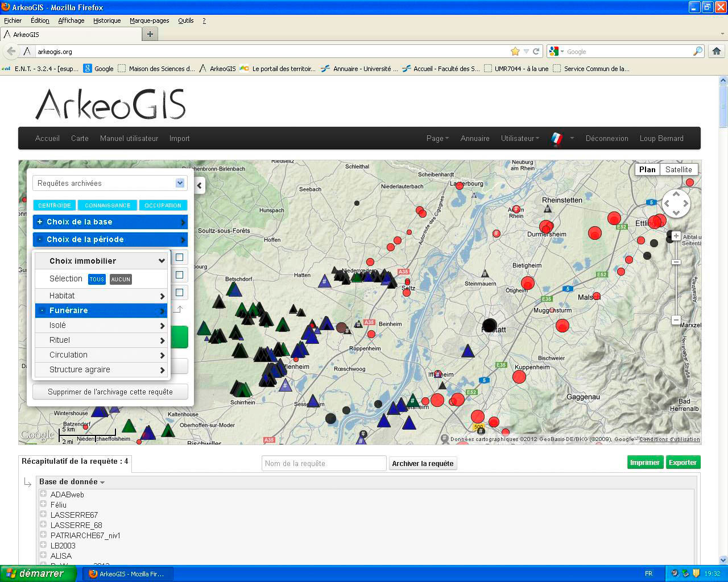This screenshot has width=728, height=582.
Task: Toggle the CENTROIDE display mode
Action: pyautogui.click(x=55, y=205)
